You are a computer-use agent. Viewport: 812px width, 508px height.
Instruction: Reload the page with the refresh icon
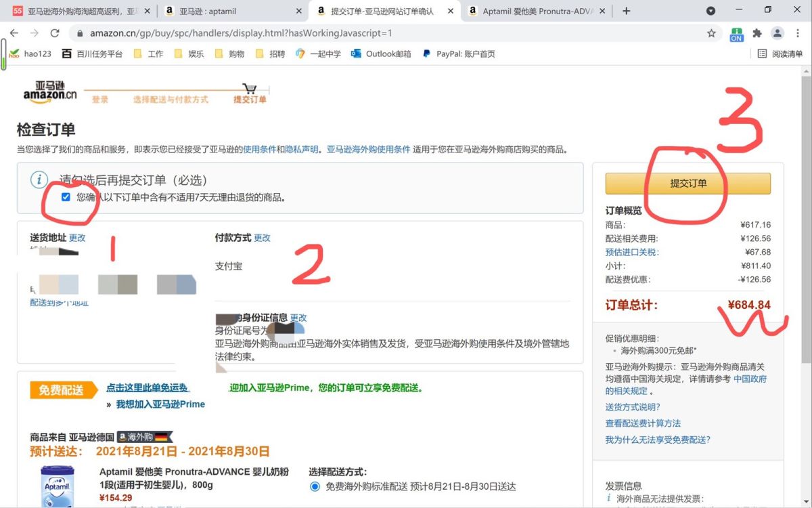tap(55, 33)
